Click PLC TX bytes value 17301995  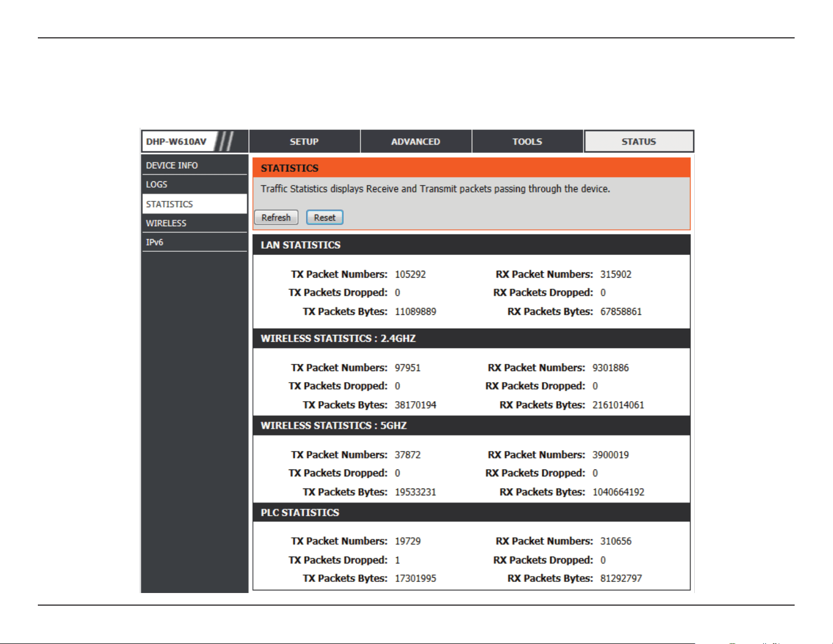[x=416, y=578]
